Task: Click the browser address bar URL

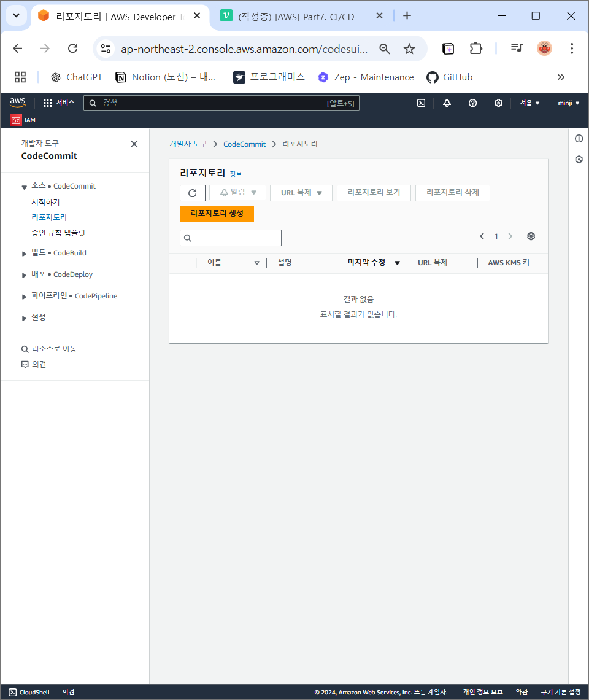Action: (244, 49)
